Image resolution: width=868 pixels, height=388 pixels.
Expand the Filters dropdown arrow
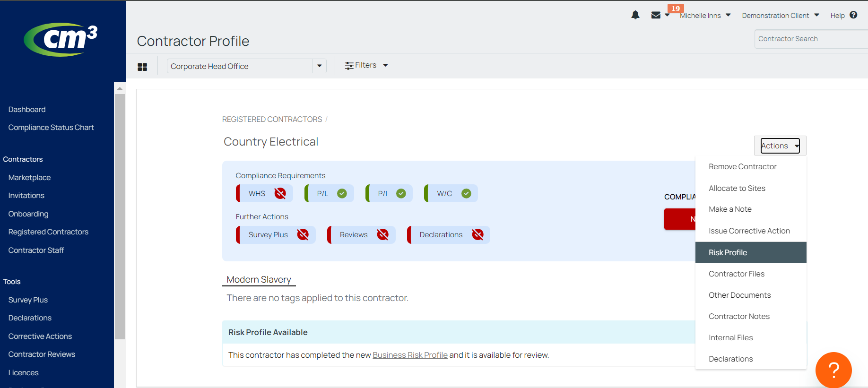(385, 66)
